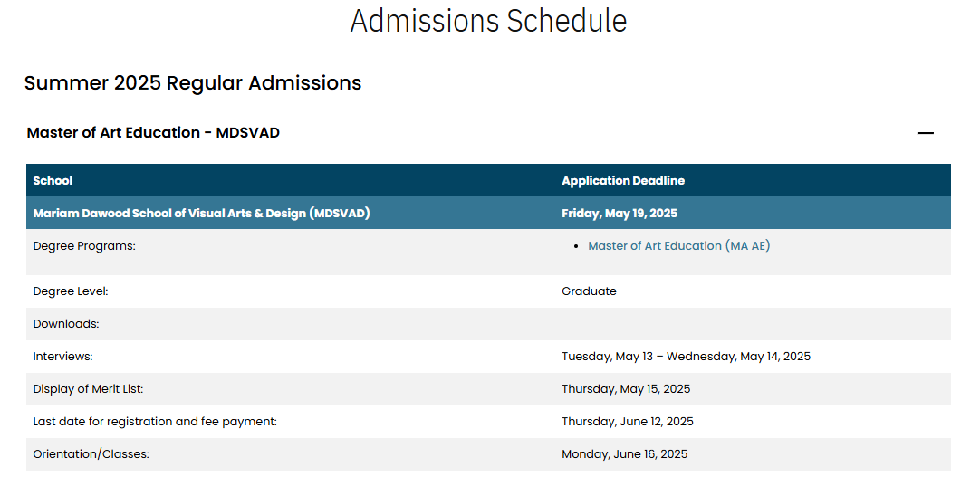The height and width of the screenshot is (496, 980).
Task: Click the School column header
Action: point(53,180)
